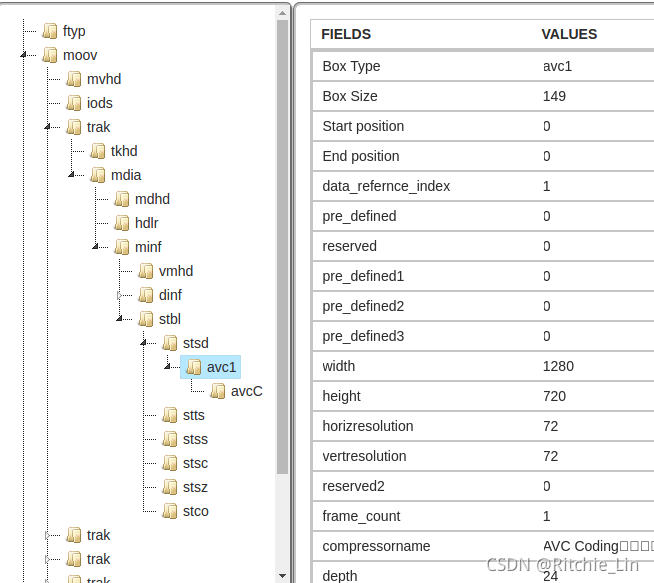
Task: Click the tree scrollbar down arrow
Action: point(282,576)
